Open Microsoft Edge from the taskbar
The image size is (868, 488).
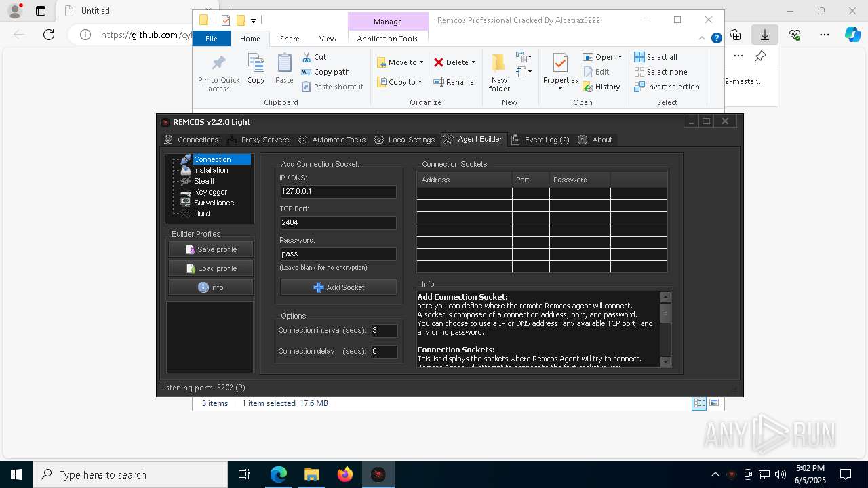[279, 474]
